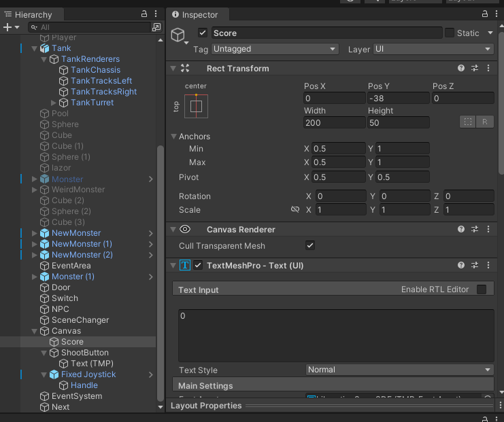Expand the TankTurret tree node
504x422 pixels.
54,103
